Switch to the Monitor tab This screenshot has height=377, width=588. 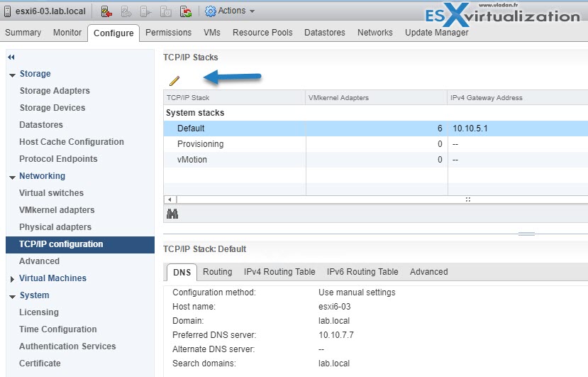click(x=67, y=33)
